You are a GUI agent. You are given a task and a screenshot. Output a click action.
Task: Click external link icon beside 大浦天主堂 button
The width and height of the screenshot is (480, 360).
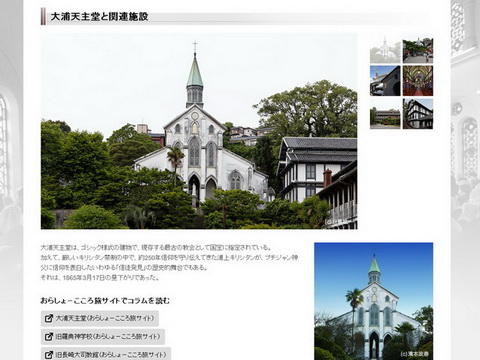pos(49,318)
